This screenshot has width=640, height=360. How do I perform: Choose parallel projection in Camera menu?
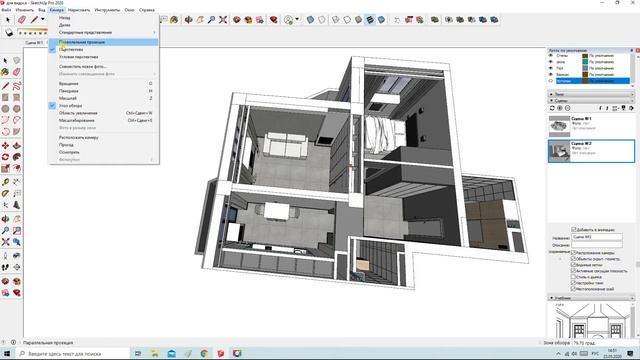(104, 42)
